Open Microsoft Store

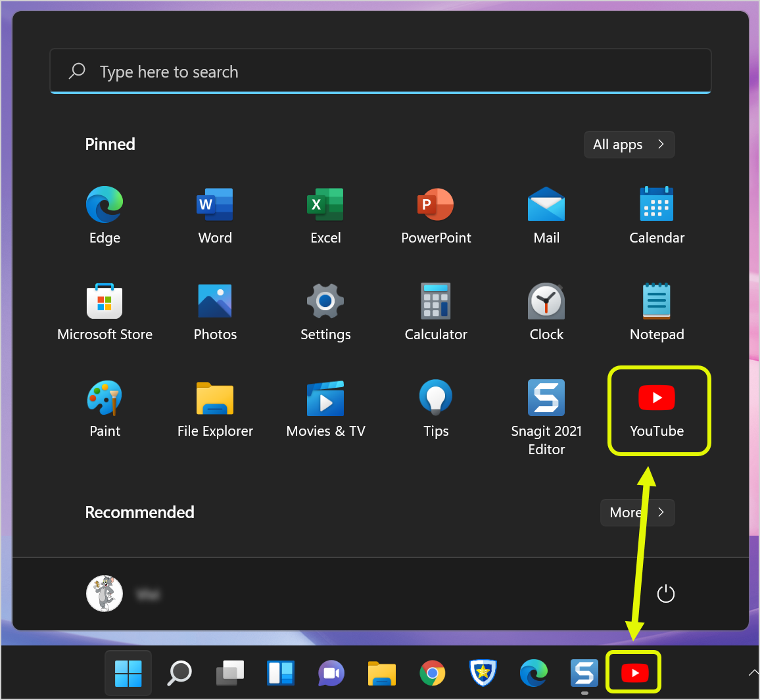coord(105,312)
